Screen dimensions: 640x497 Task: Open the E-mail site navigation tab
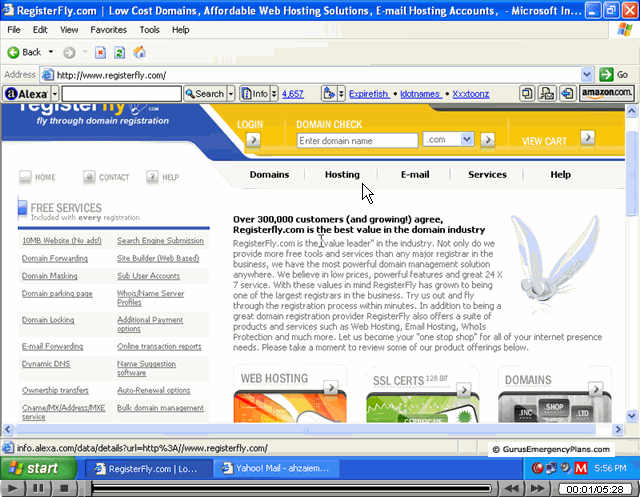point(415,175)
